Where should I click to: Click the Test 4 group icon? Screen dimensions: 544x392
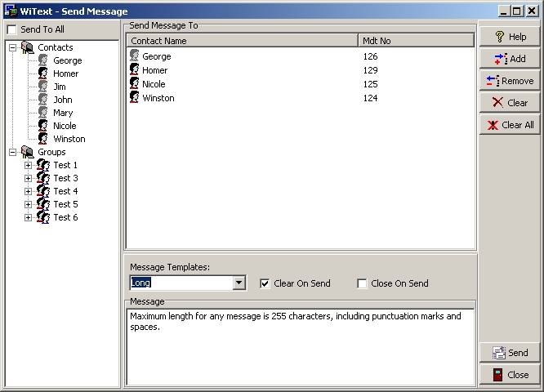[x=43, y=191]
